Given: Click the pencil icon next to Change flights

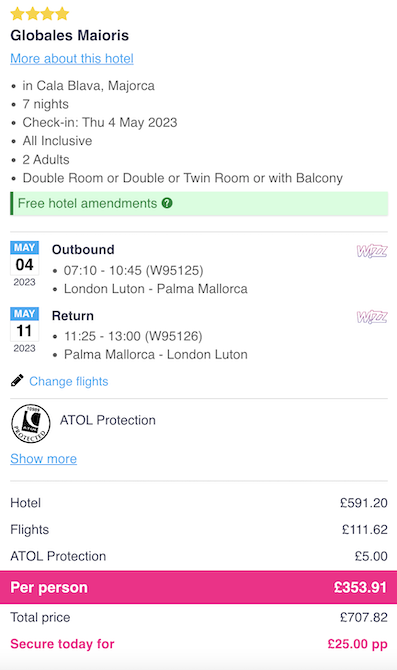Looking at the screenshot, I should 17,380.
